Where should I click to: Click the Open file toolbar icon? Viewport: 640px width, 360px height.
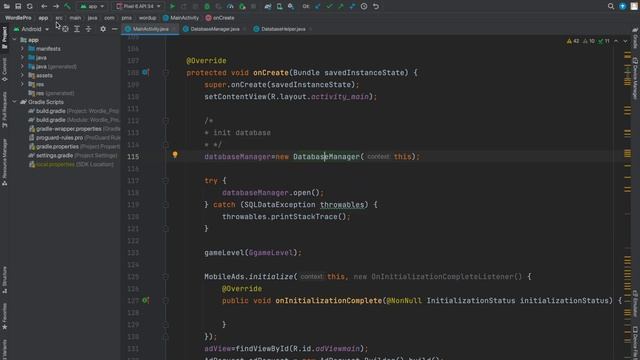pos(7,7)
